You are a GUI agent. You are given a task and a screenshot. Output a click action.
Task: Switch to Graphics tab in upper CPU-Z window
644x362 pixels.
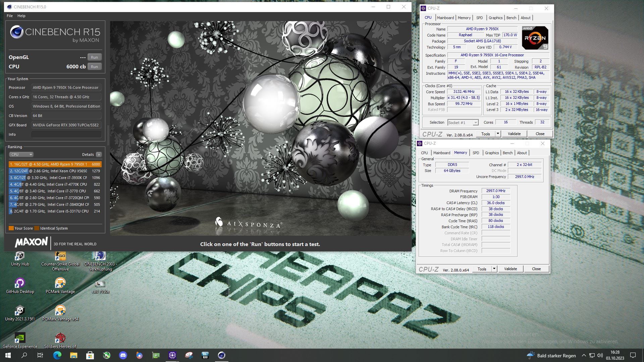point(495,18)
